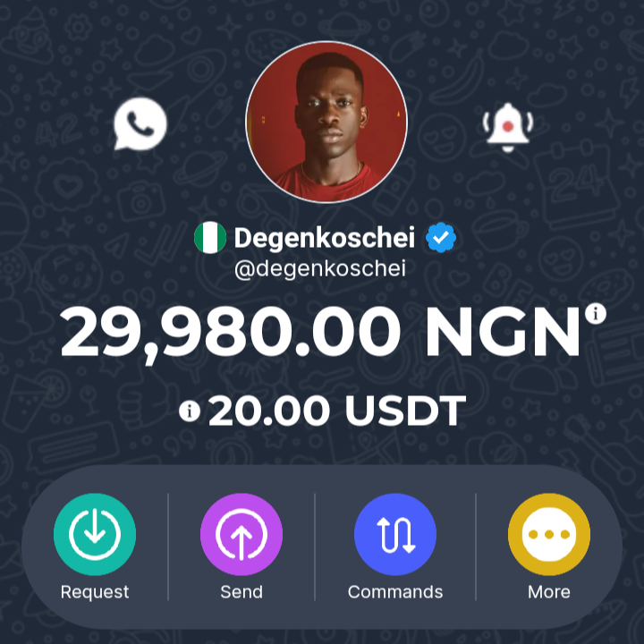Click the Send text label
644x644 pixels.
pyautogui.click(x=241, y=592)
